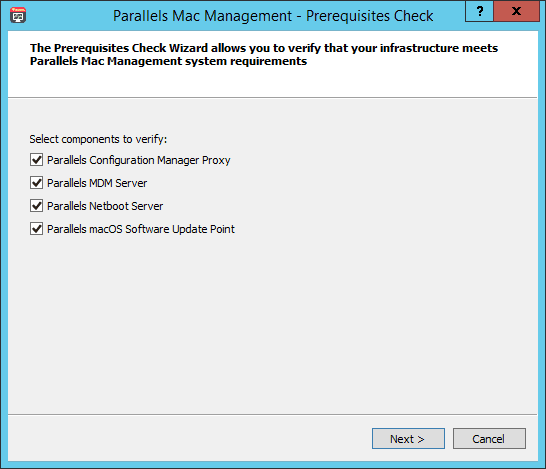Screen dimensions: 546x469
Task: Toggle the Parallels MDM Server checkbox
Action: [x=37, y=183]
